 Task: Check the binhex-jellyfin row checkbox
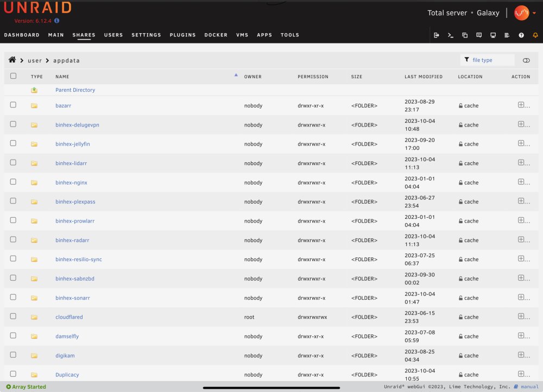(x=13, y=143)
